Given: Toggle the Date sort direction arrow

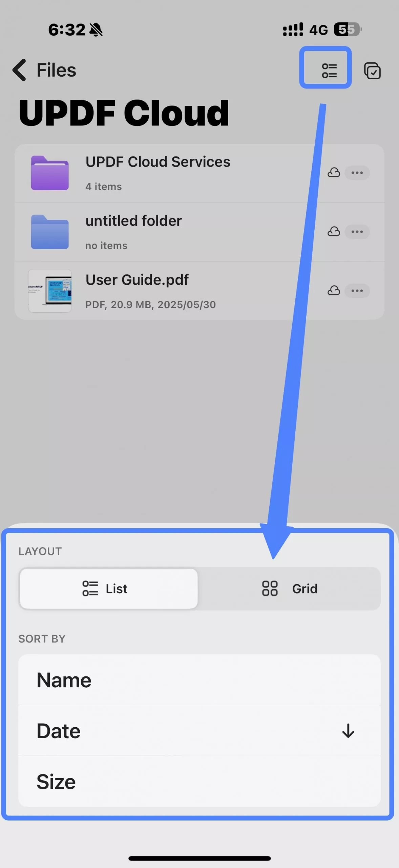Looking at the screenshot, I should [x=348, y=731].
